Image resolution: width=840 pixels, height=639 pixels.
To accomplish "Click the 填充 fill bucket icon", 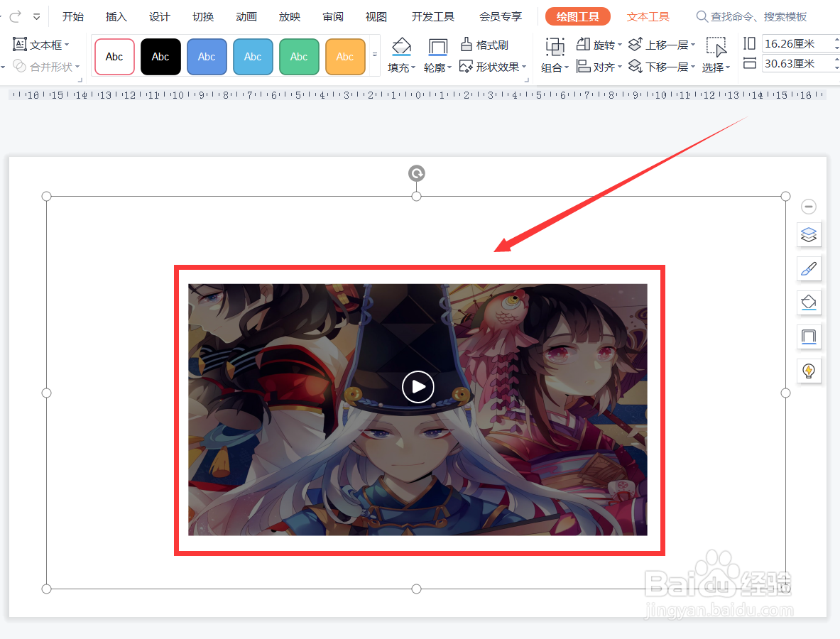I will click(x=401, y=47).
